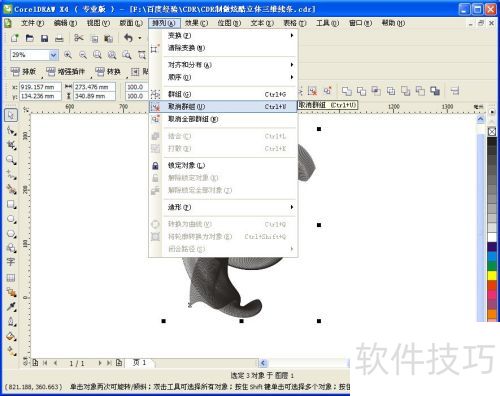Click the Save icon in toolbar
The width and height of the screenshot is (500, 396).
coord(44,38)
